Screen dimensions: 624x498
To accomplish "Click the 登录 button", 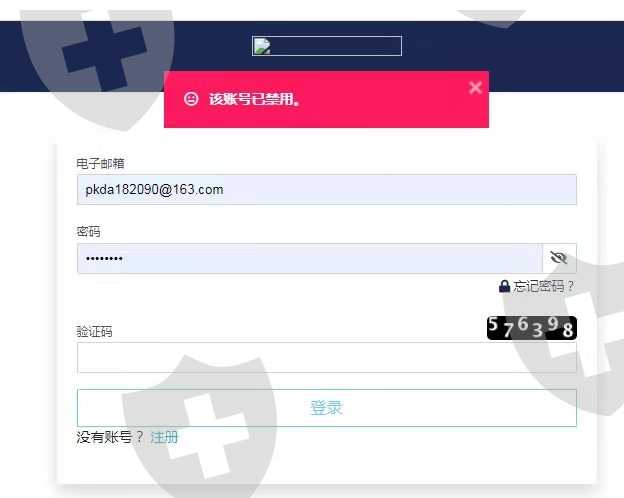I will [x=327, y=408].
